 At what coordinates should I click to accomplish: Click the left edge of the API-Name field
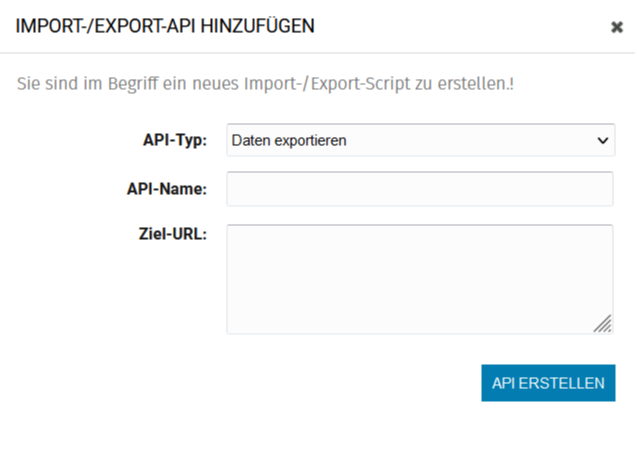point(234,188)
